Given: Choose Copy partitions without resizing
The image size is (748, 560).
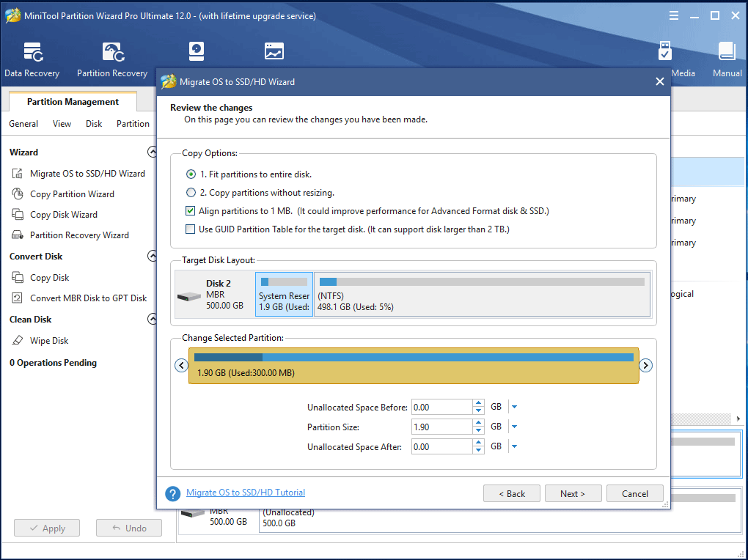Looking at the screenshot, I should (191, 193).
